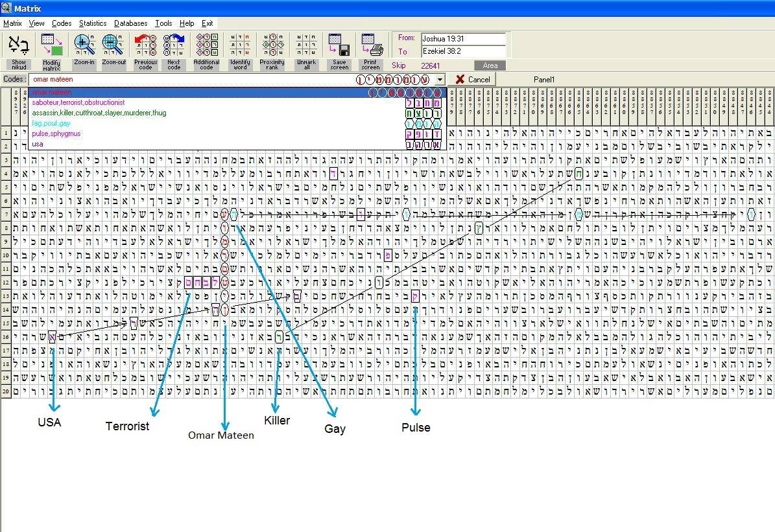
Task: Select the highlighted omar mateen list entry
Action: (x=237, y=93)
